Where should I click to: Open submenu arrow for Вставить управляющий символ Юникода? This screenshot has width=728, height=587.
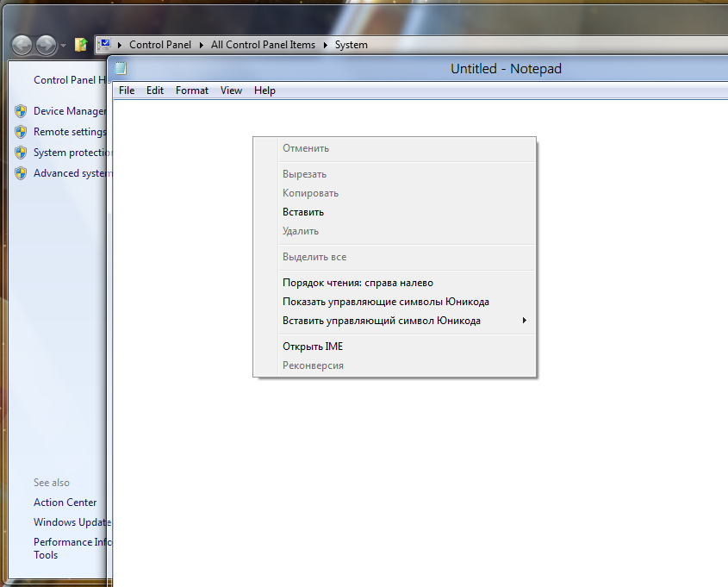pyautogui.click(x=524, y=321)
